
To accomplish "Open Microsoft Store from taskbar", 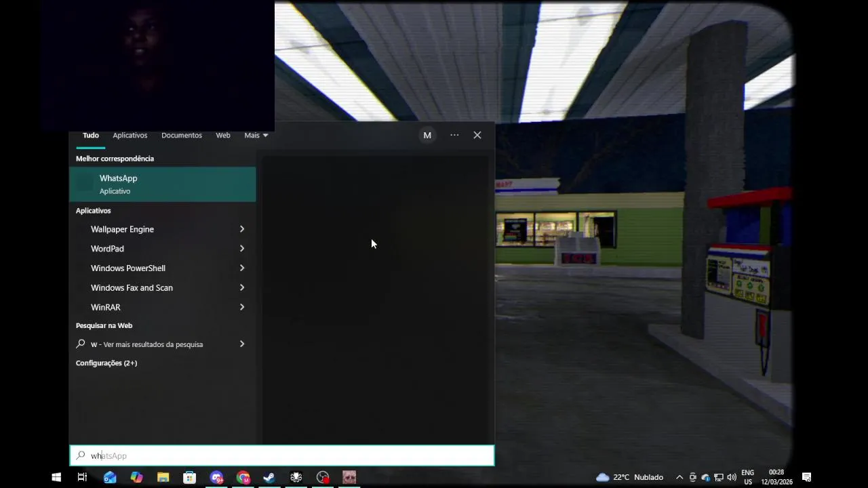I will tap(190, 477).
